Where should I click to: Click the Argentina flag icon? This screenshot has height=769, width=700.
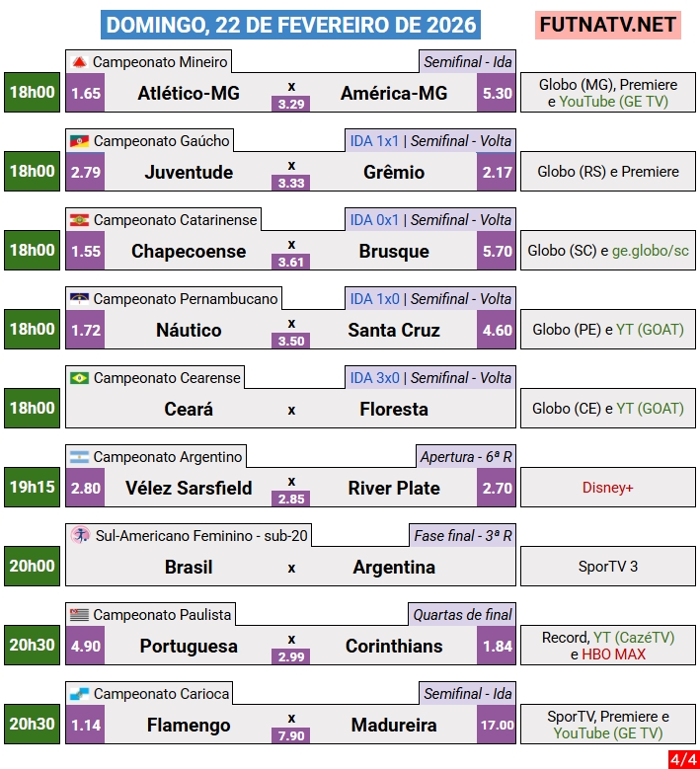coord(80,457)
